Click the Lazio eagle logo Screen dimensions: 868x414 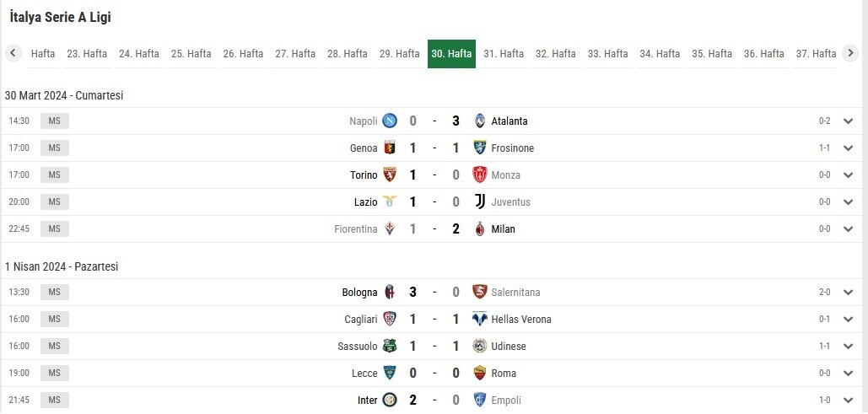tap(390, 202)
